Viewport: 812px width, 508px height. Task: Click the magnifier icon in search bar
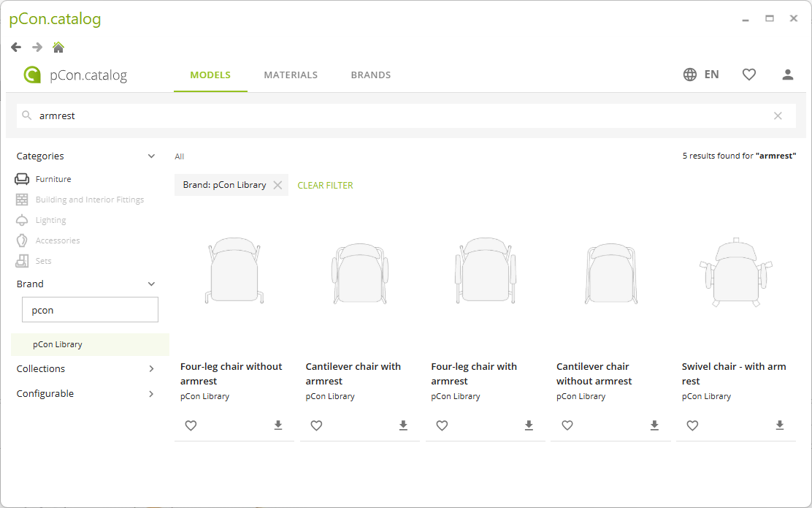coord(27,115)
